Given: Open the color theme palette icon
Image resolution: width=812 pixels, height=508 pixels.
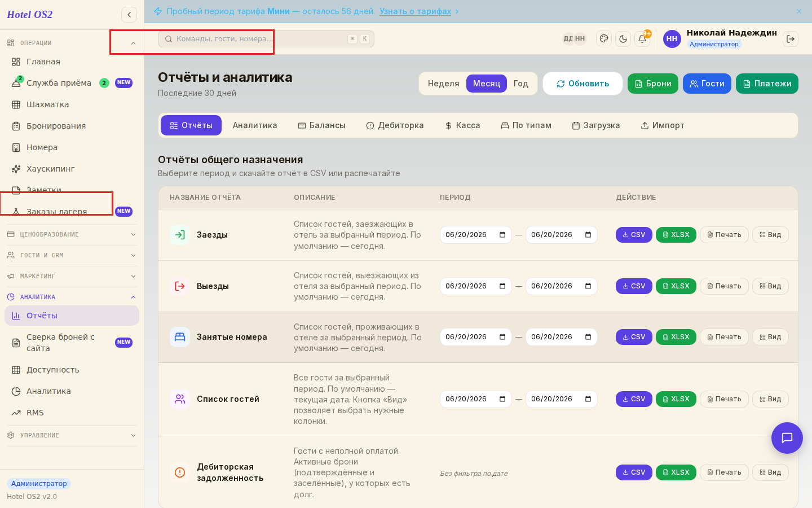Looking at the screenshot, I should pyautogui.click(x=604, y=39).
